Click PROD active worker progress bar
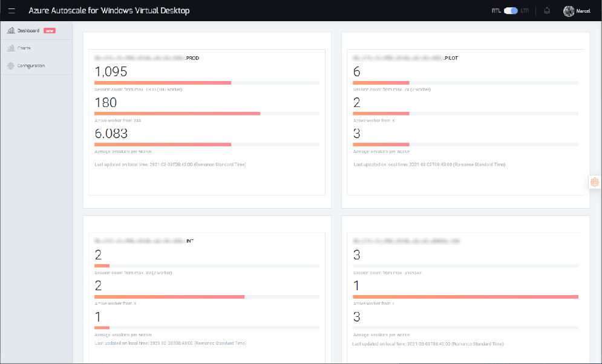 click(x=207, y=114)
